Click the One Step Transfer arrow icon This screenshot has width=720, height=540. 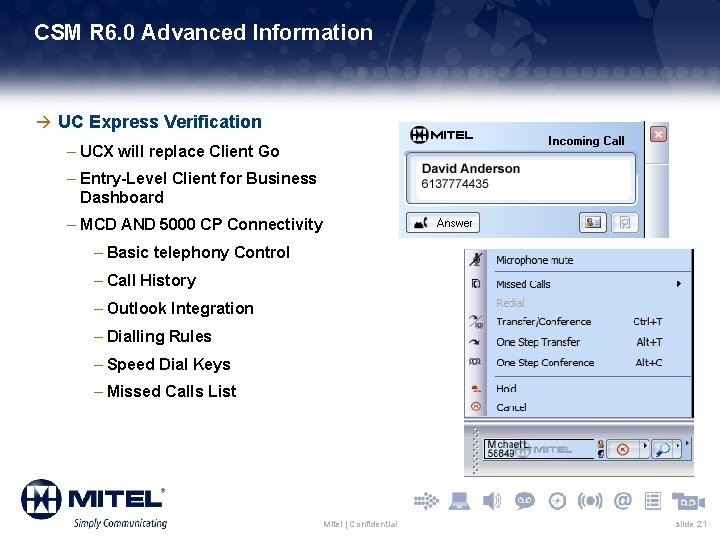tap(475, 342)
